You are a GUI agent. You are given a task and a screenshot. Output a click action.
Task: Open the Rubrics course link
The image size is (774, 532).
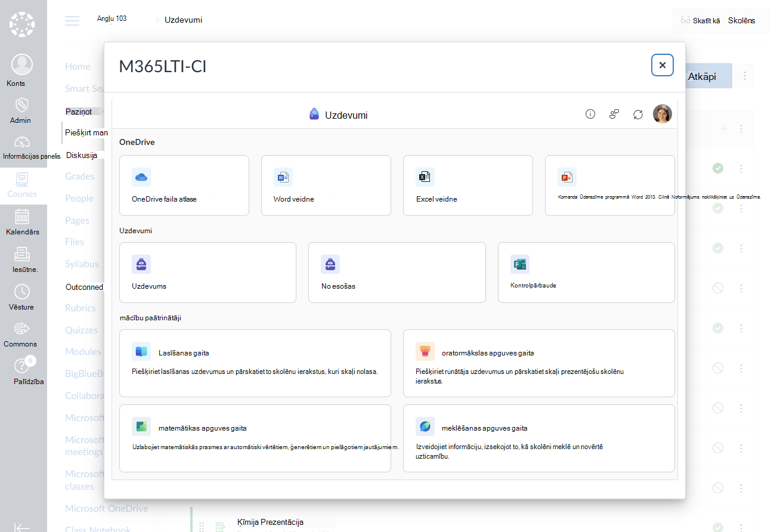click(81, 308)
